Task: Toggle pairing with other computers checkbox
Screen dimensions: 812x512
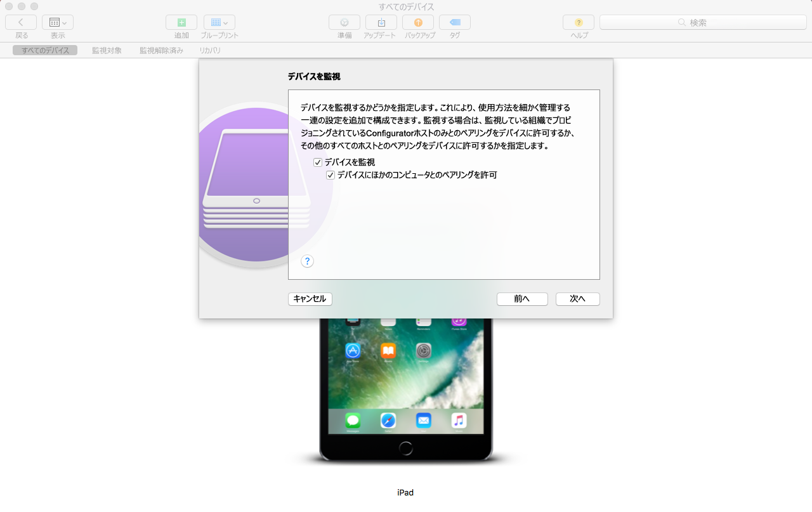Action: [x=331, y=175]
